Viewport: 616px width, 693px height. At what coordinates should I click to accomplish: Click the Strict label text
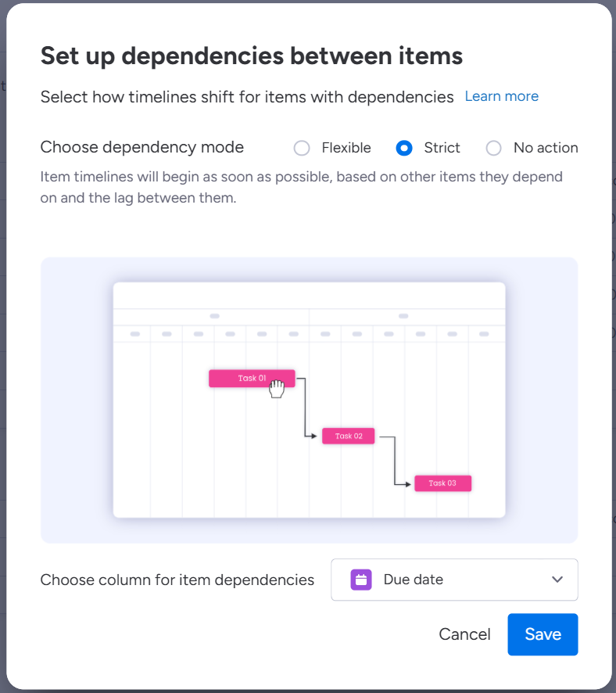tap(442, 148)
